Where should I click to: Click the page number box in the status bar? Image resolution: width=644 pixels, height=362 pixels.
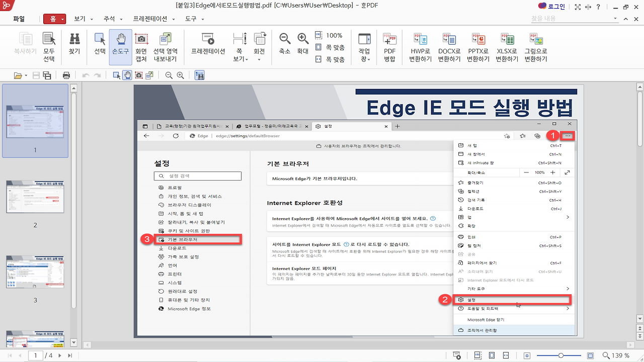[36, 355]
